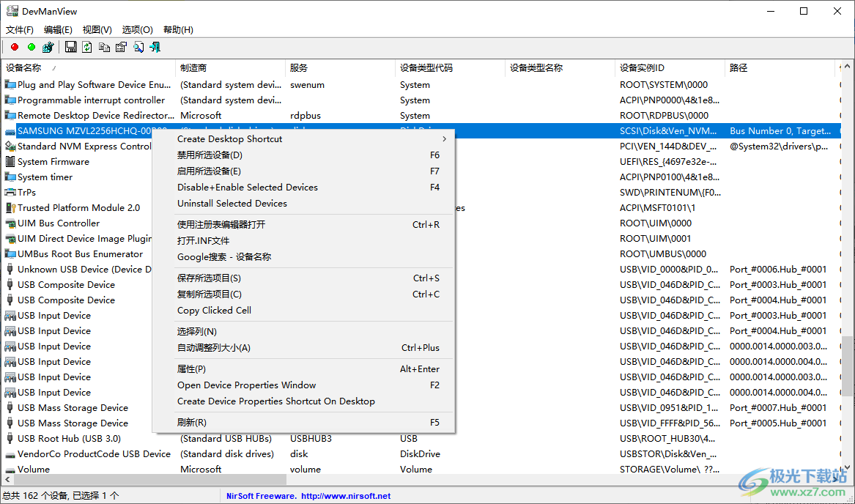Find a device with the magnifier icon
This screenshot has height=504, width=855.
point(138,47)
